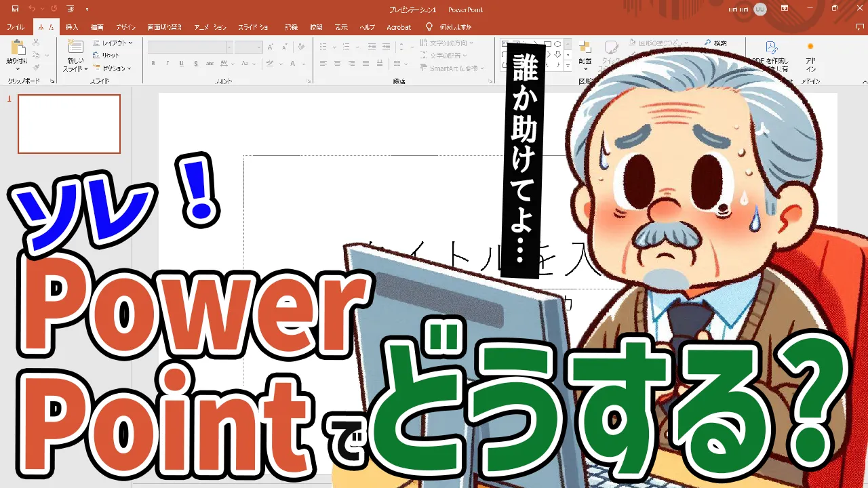Switch to the Acrobat ribbon tab

pyautogui.click(x=399, y=27)
